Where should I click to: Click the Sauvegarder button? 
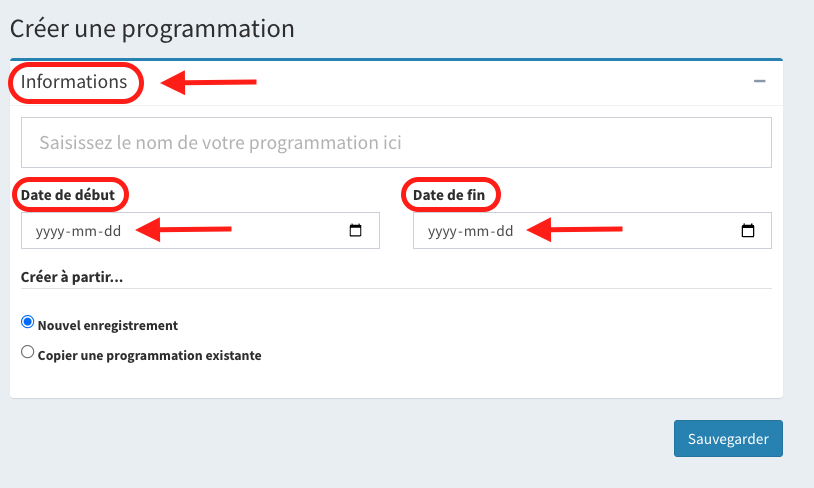[728, 438]
